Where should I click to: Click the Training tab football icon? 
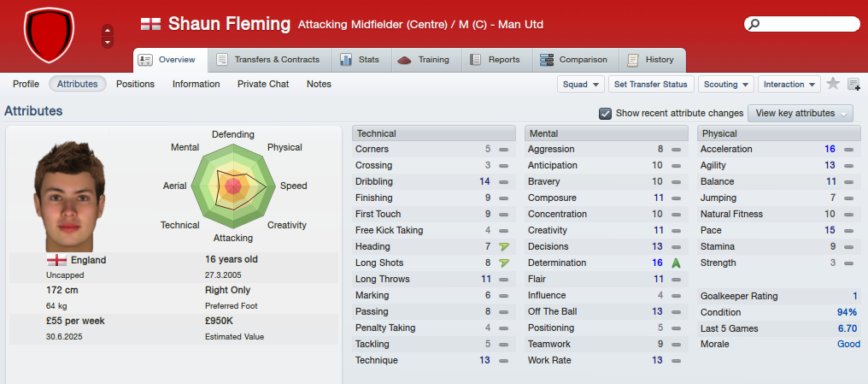pyautogui.click(x=405, y=60)
